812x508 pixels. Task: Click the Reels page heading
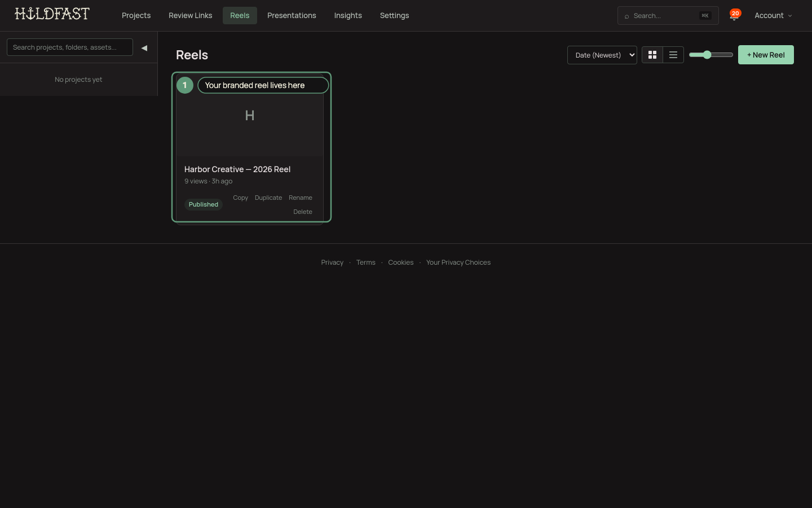[x=192, y=55]
